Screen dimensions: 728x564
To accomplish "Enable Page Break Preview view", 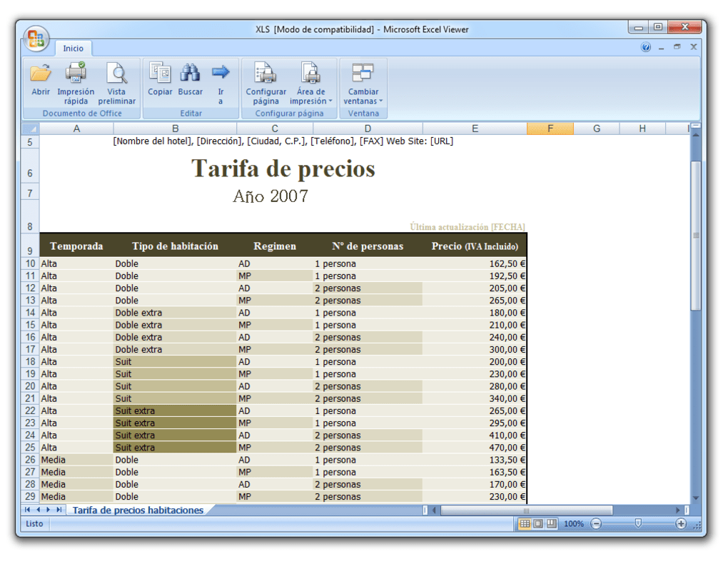I will point(550,523).
